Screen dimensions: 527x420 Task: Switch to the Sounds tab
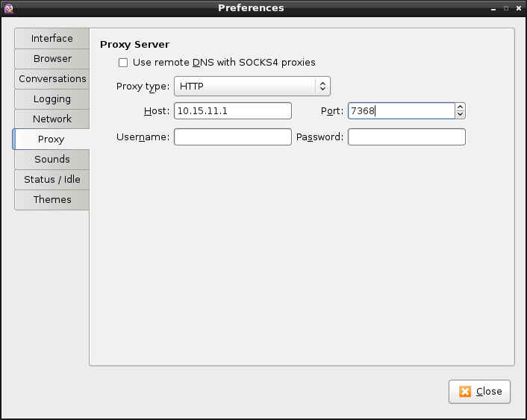[52, 159]
